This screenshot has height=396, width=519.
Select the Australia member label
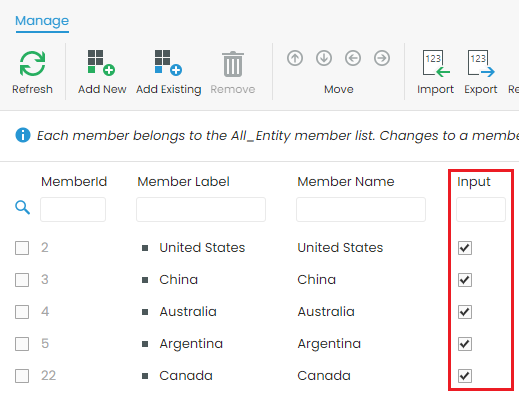[188, 312]
